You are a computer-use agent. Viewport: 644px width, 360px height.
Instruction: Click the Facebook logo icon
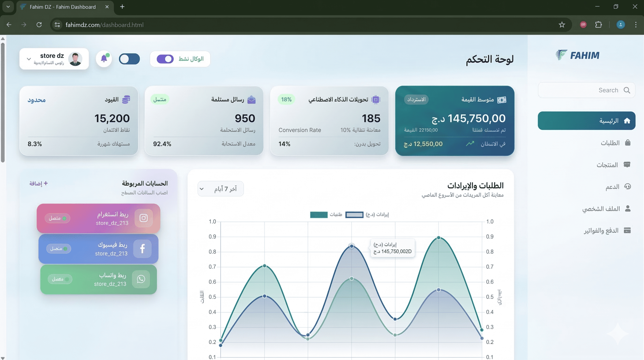click(142, 248)
